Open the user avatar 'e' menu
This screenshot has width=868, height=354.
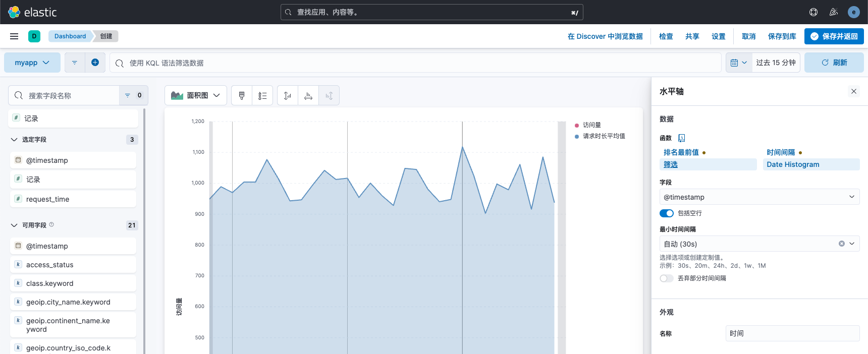click(854, 12)
